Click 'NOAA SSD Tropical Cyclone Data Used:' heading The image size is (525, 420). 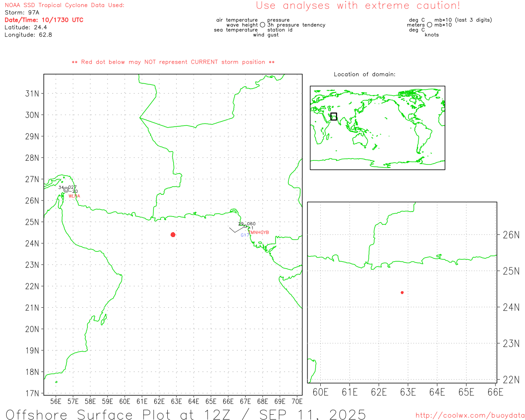coord(64,5)
